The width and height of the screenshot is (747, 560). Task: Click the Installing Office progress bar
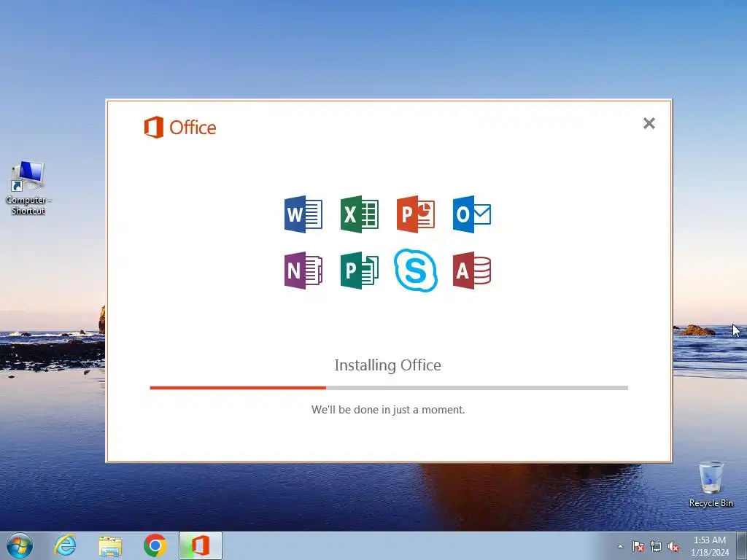[389, 388]
